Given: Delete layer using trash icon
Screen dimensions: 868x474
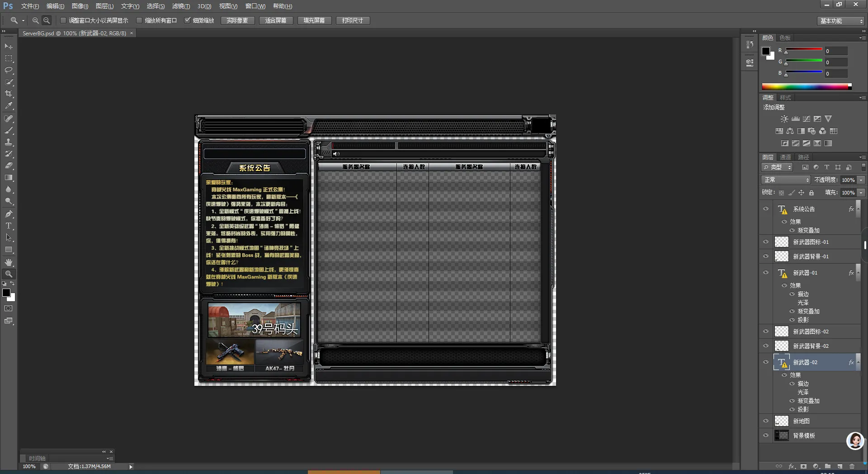Looking at the screenshot, I should tap(852, 466).
